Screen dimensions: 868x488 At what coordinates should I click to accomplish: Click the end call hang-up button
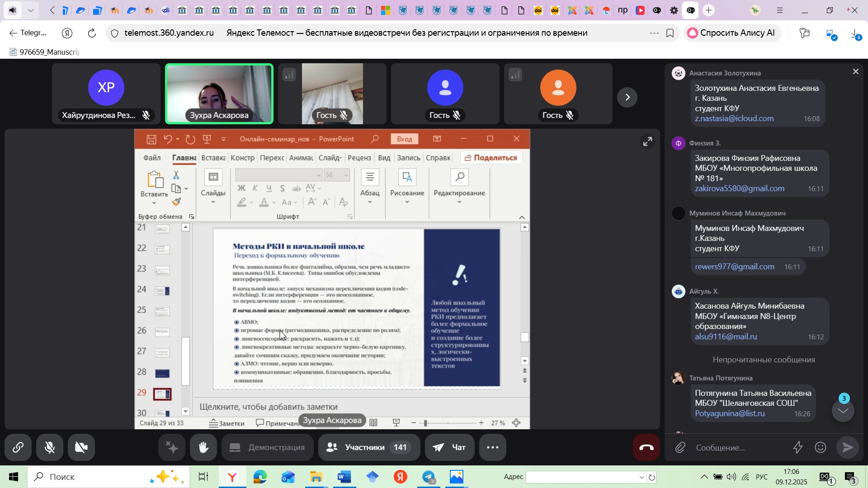[646, 447]
